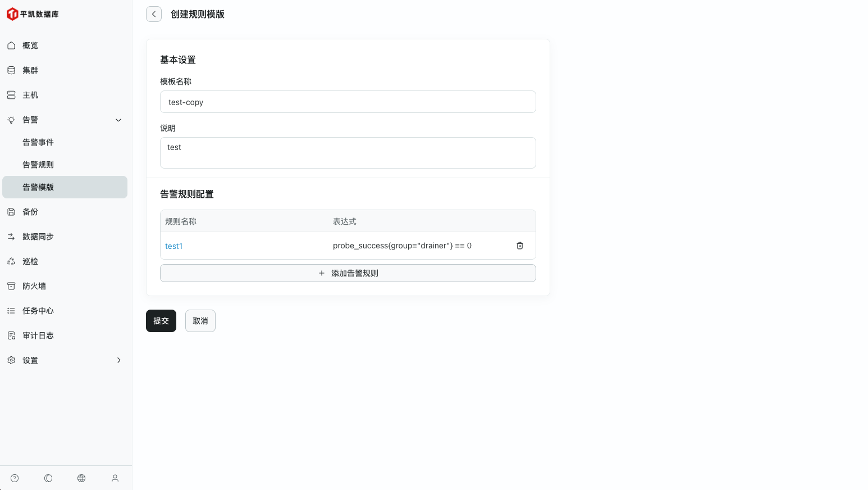
Task: Click into the 说明 text area
Action: (348, 153)
